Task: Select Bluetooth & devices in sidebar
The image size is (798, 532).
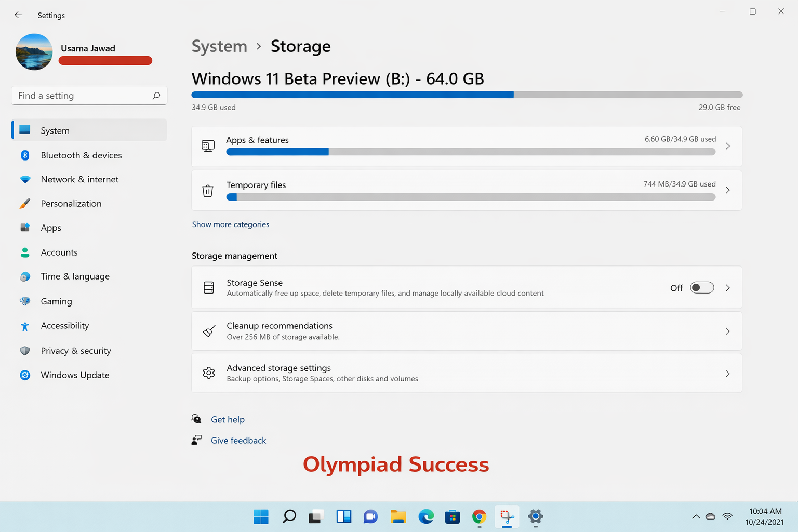Action: (81, 155)
